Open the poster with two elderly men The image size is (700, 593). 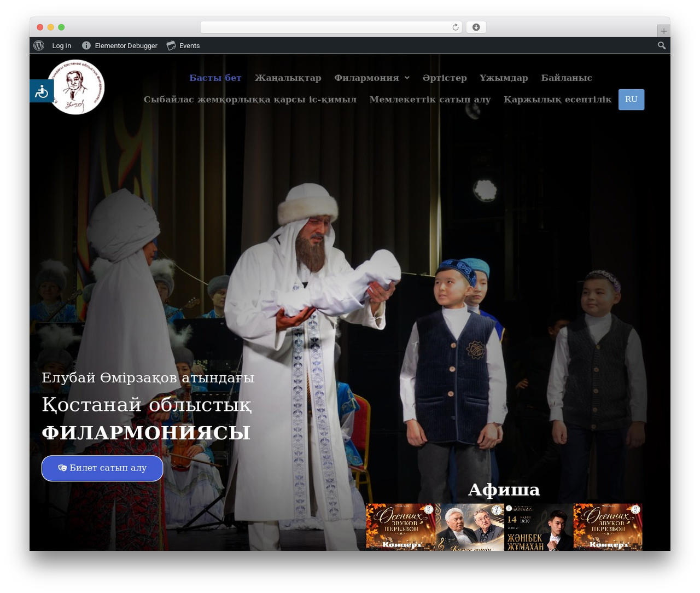pos(470,527)
